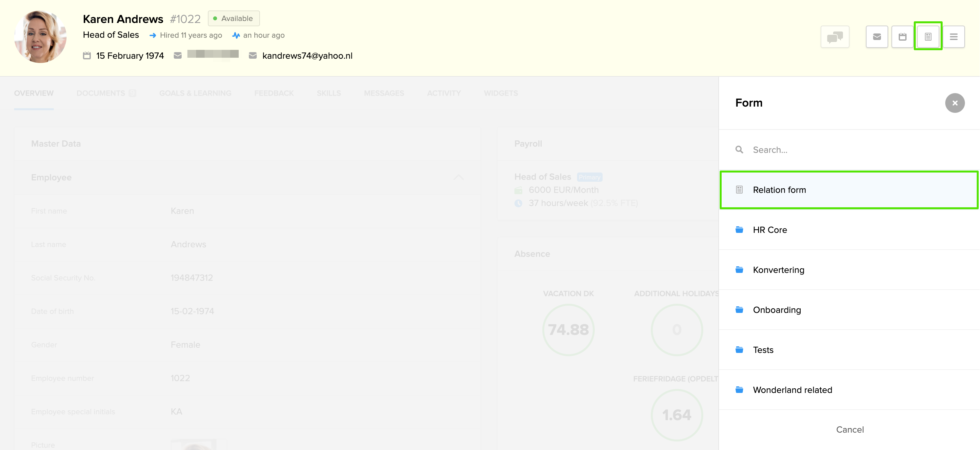Click the search magnifier icon
The height and width of the screenshot is (450, 980).
[739, 150]
